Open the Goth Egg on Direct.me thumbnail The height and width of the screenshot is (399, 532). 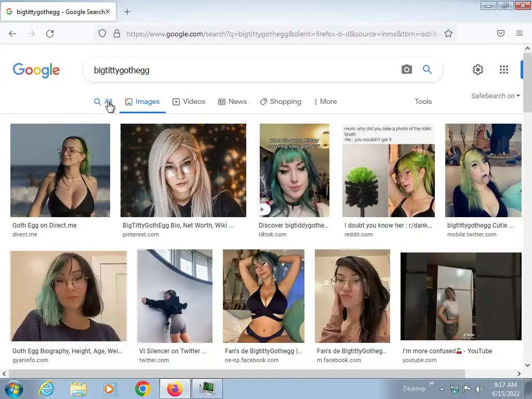[x=60, y=170]
